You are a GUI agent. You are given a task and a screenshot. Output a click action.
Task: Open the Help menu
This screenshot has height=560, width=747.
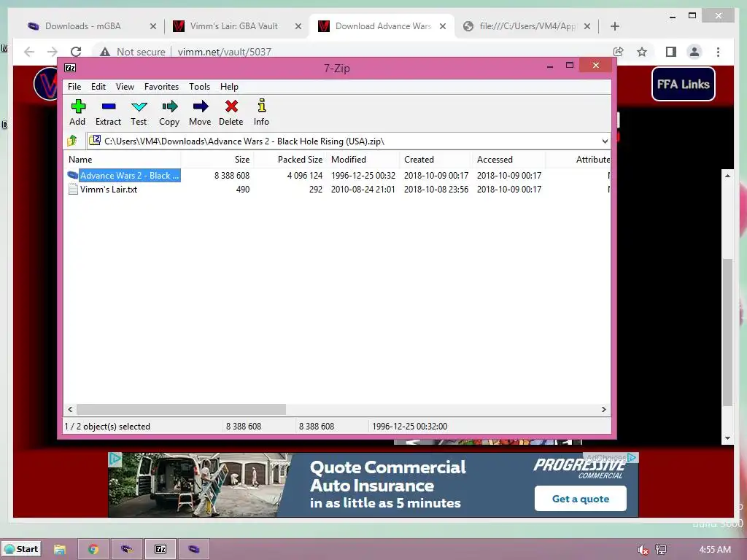pyautogui.click(x=229, y=86)
